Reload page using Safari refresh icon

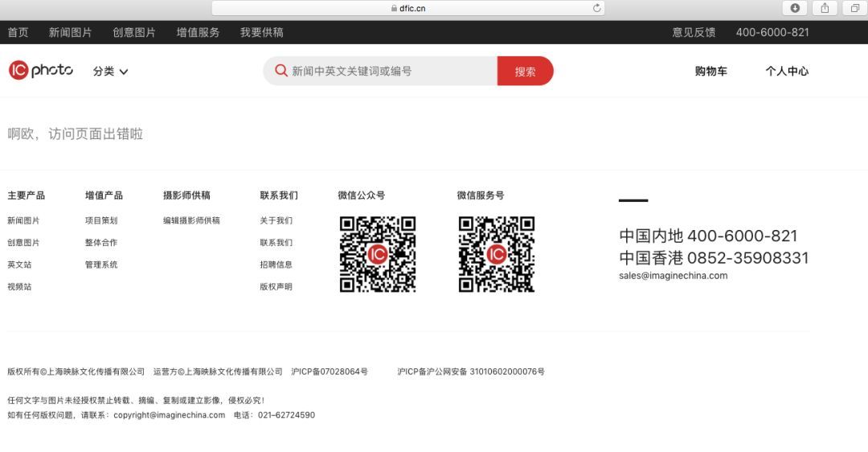click(597, 8)
